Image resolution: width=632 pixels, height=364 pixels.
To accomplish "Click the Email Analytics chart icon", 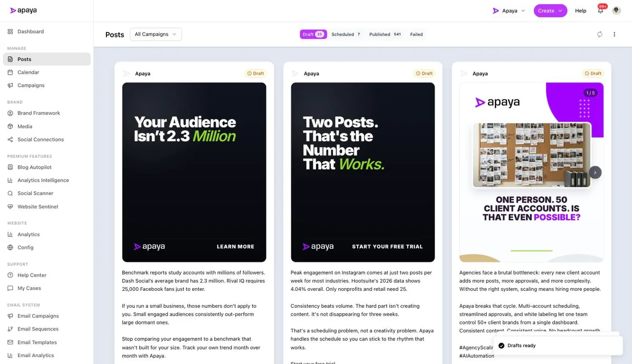I will tap(10, 356).
